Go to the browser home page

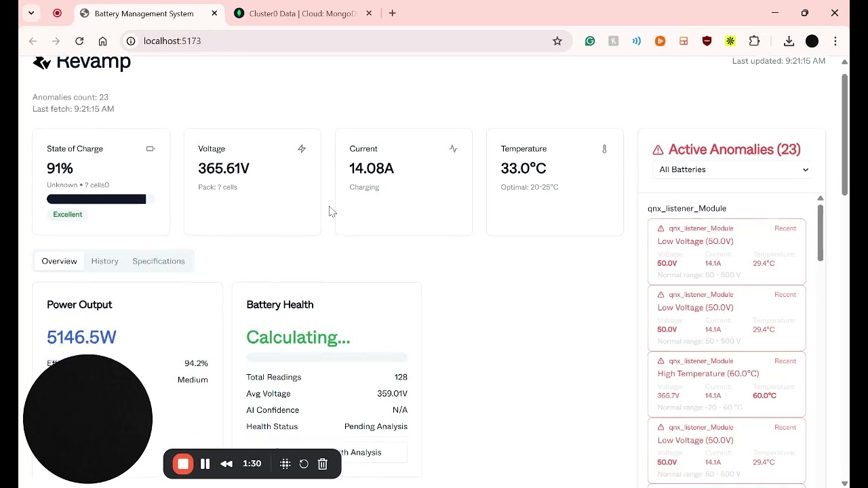102,41
